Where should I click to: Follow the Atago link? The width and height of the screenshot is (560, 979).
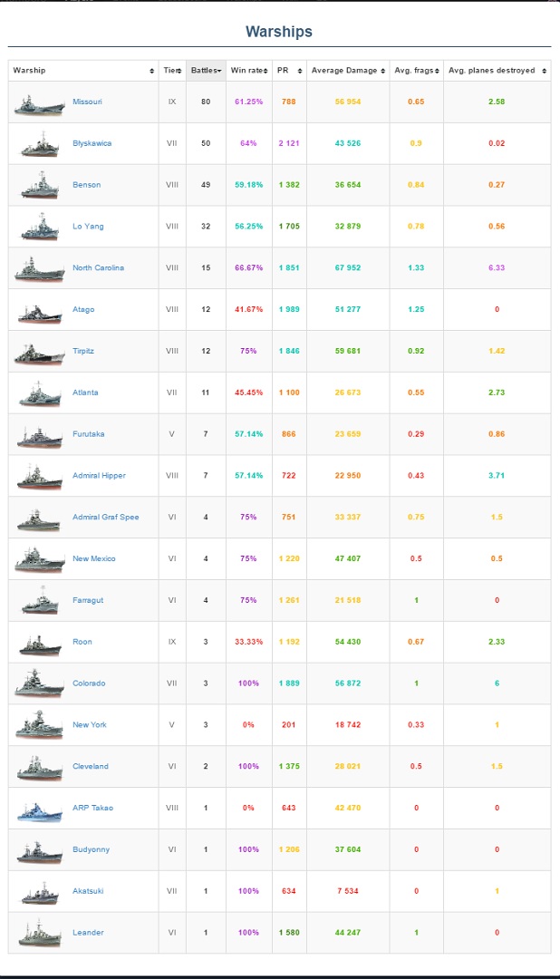coord(83,310)
